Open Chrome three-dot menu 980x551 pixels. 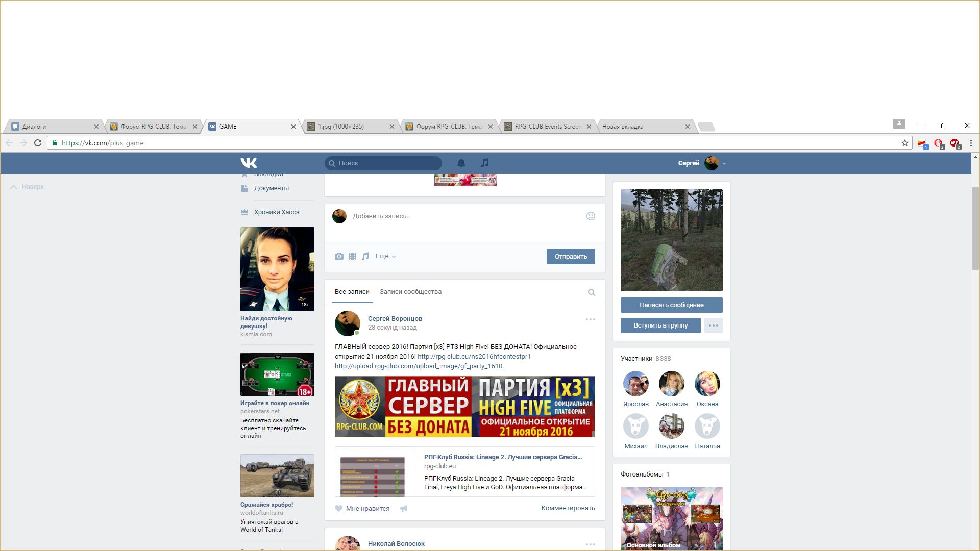click(971, 143)
